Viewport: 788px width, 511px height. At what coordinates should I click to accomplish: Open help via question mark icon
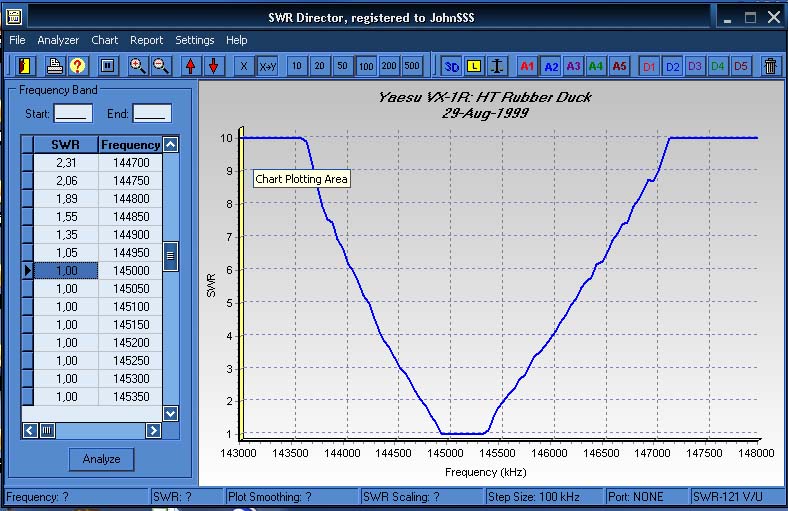click(77, 66)
